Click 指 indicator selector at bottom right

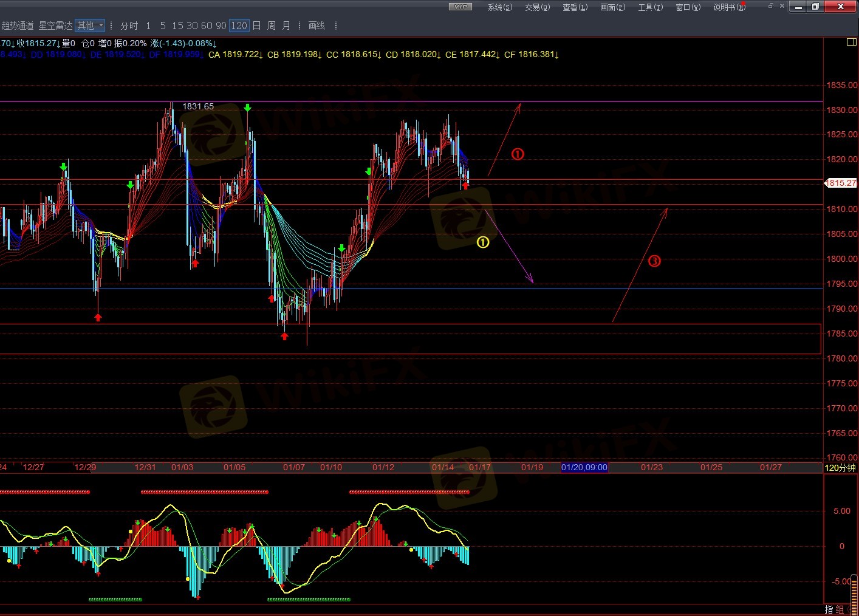[x=829, y=609]
